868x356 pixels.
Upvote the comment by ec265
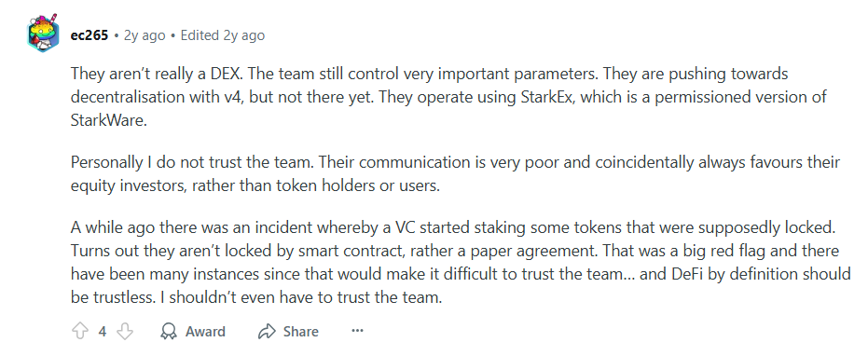[x=80, y=331]
